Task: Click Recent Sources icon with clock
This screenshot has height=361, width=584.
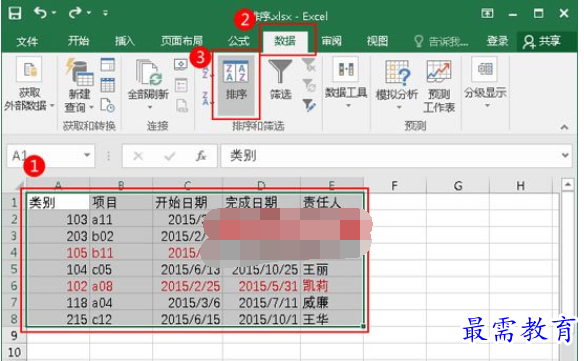Action: [x=107, y=106]
